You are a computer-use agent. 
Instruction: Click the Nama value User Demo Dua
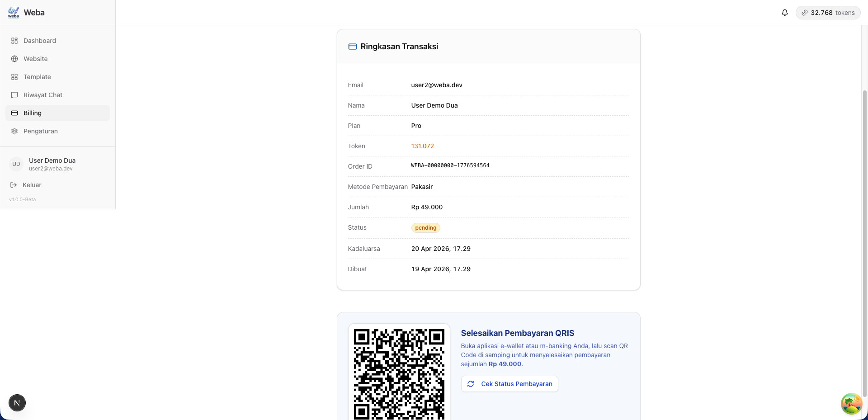tap(434, 105)
